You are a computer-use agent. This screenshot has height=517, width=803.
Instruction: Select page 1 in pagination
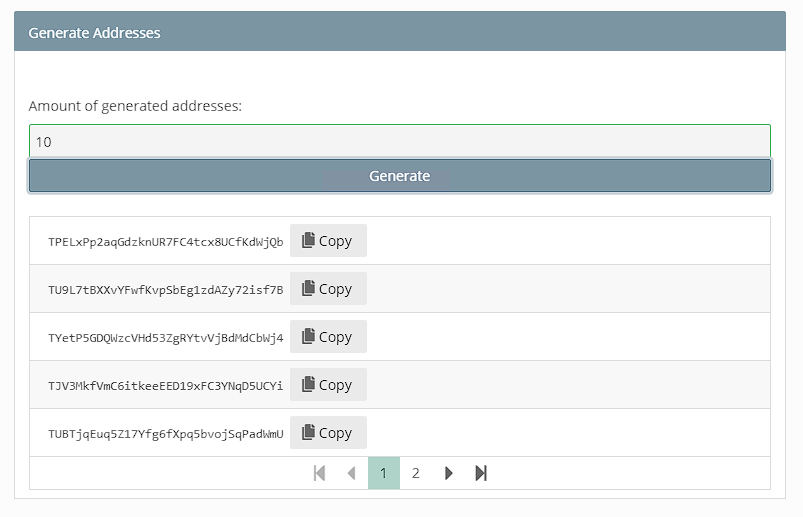click(384, 473)
